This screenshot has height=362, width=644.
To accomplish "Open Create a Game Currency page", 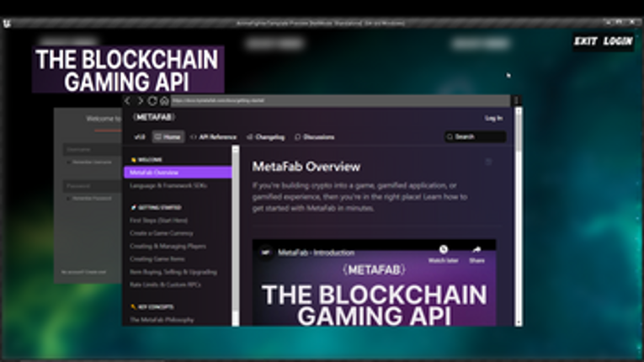I will [162, 233].
